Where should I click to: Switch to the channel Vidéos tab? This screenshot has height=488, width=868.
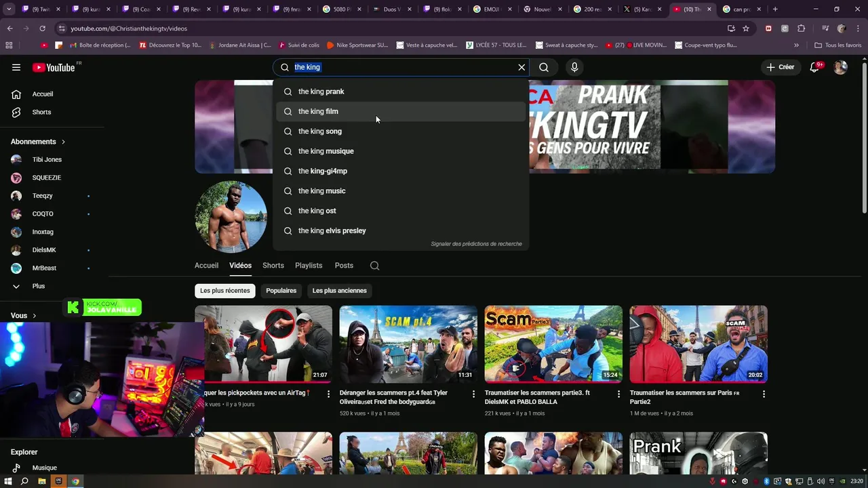pos(240,266)
